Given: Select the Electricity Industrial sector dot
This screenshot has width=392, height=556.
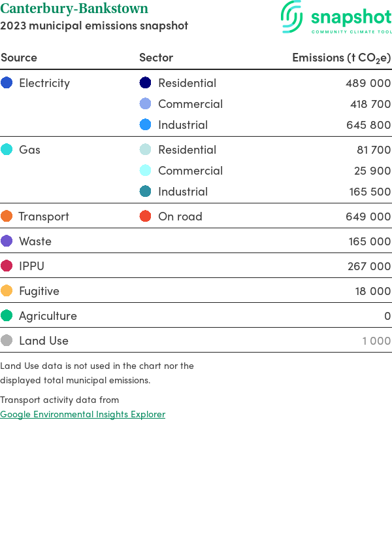Looking at the screenshot, I should (146, 125).
